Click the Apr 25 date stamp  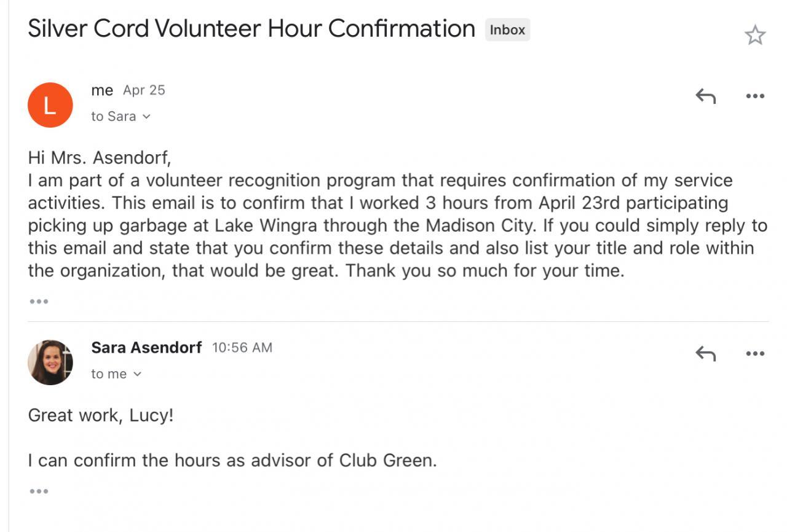(144, 90)
